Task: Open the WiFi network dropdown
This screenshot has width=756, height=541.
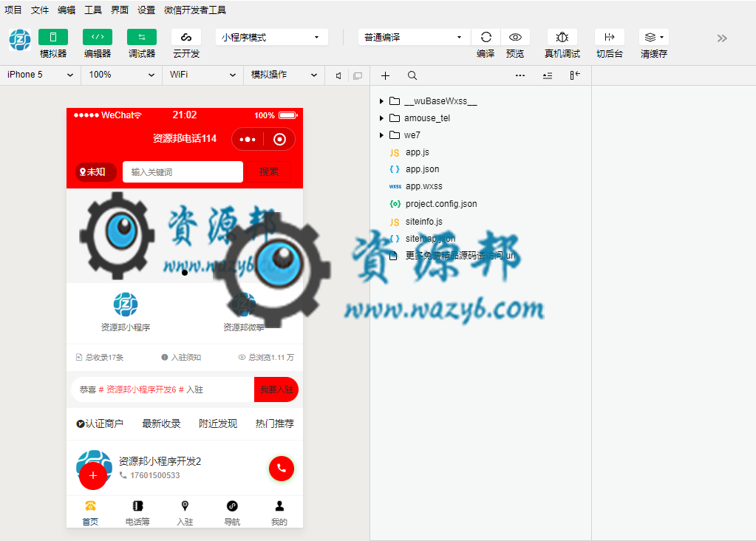Action: pyautogui.click(x=202, y=75)
